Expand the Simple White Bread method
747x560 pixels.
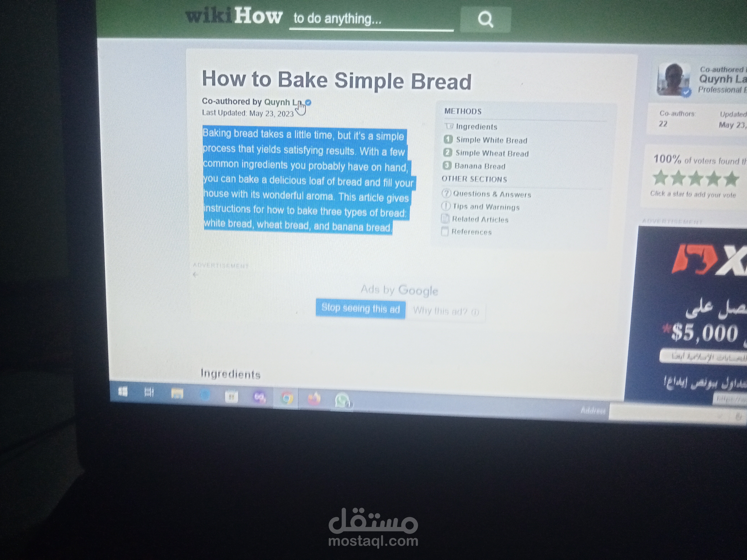click(x=491, y=140)
